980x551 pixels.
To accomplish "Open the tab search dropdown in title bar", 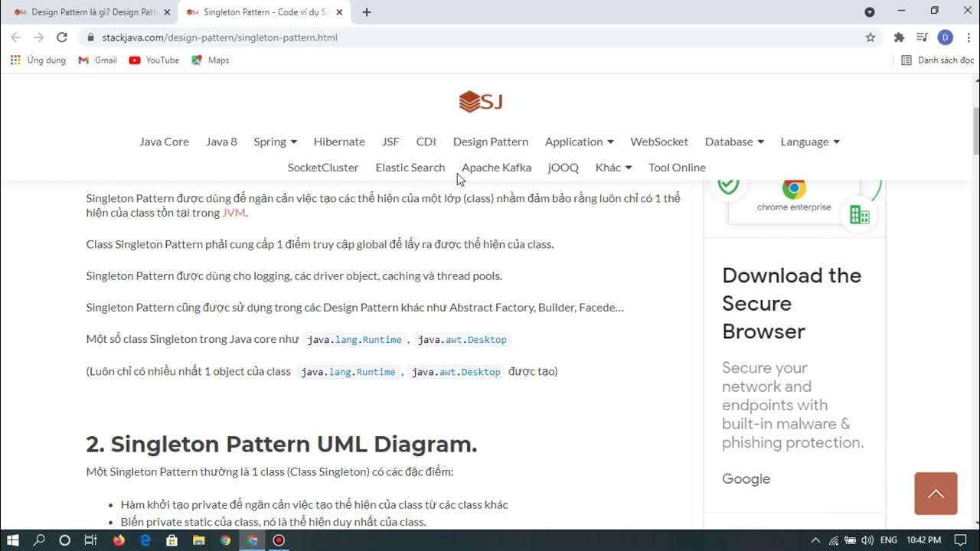I will tap(870, 12).
